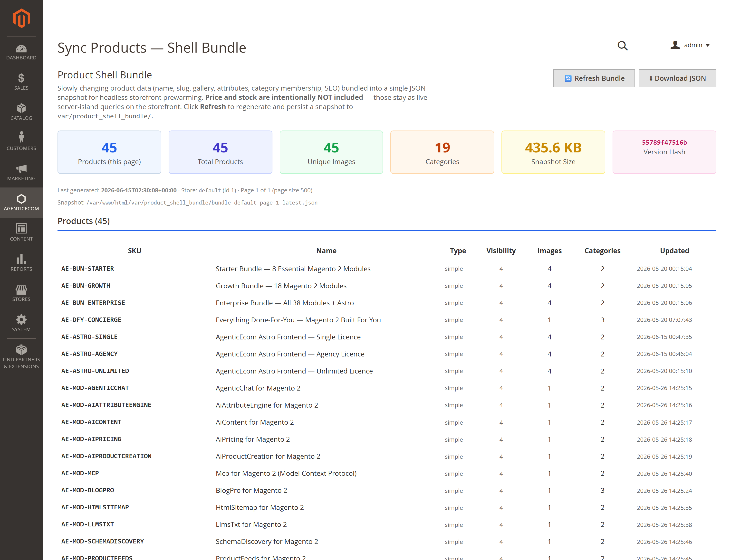Click the Refresh Bundle button
This screenshot has width=731, height=560.
click(594, 78)
